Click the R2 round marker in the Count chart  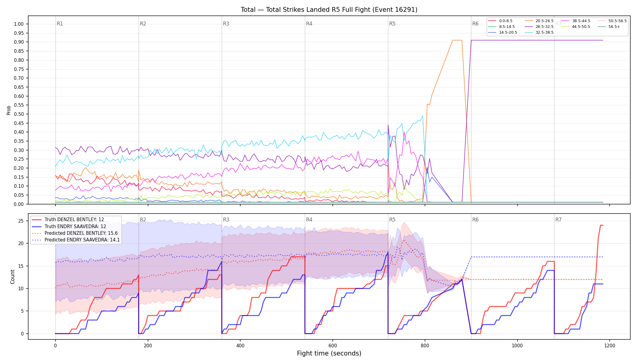(143, 220)
